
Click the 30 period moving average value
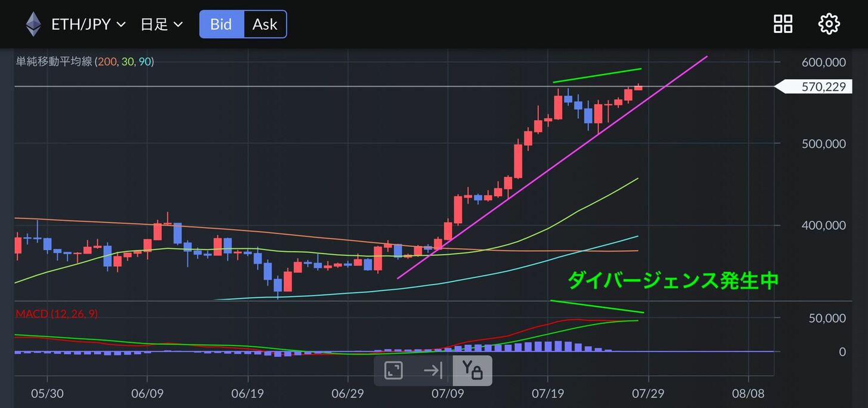(x=127, y=61)
